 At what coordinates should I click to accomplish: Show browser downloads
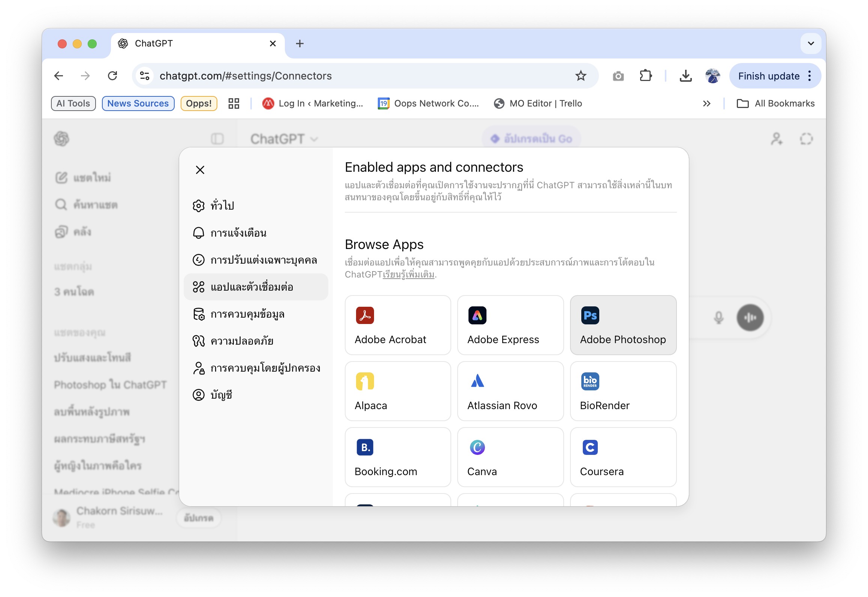pos(686,76)
